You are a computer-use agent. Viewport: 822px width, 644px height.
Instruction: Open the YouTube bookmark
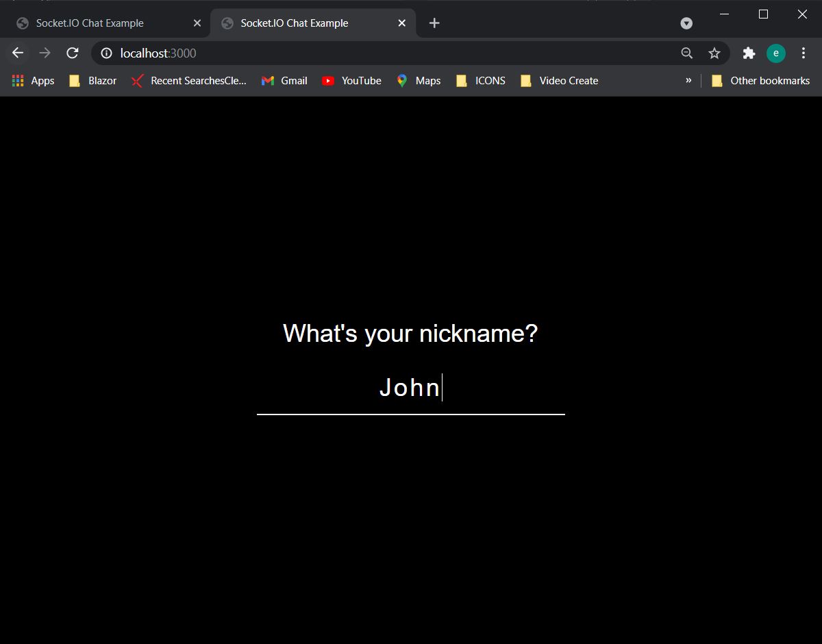pyautogui.click(x=351, y=80)
